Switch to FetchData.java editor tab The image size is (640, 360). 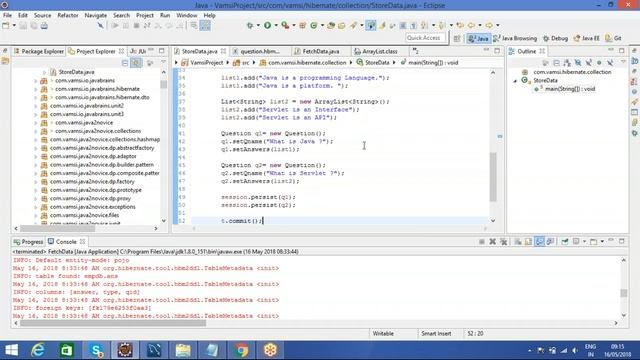coord(320,51)
